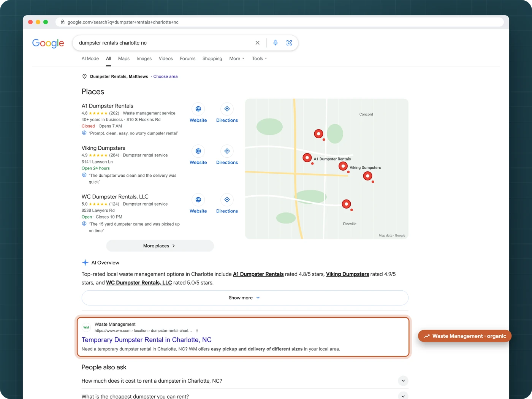Viewport: 532px width, 399px height.
Task: Open A1 Dumpster Rentals website globe icon
Action: pyautogui.click(x=198, y=109)
